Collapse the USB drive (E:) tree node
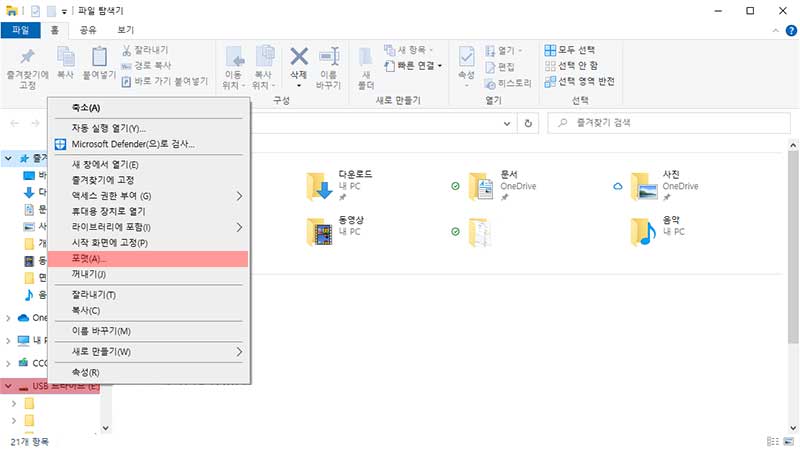Image resolution: width=800 pixels, height=451 pixels. click(x=8, y=386)
